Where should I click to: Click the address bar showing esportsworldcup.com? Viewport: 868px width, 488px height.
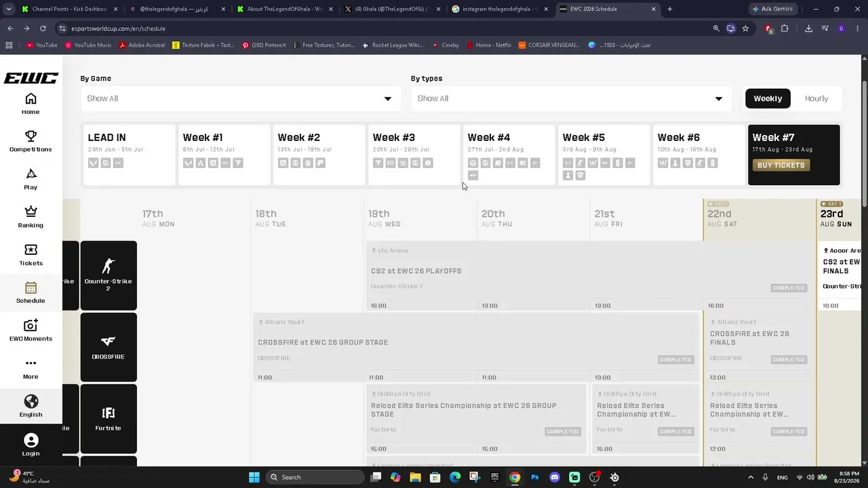pos(380,28)
